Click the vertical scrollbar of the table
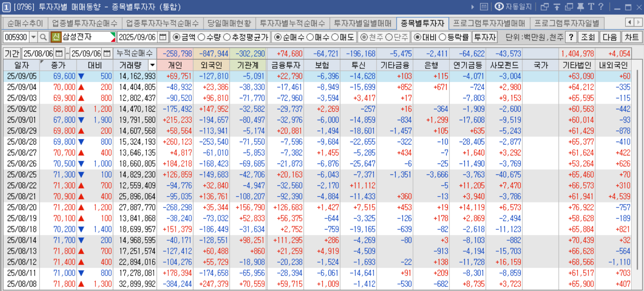Image resolution: width=644 pixels, height=291 pixels. [637, 170]
